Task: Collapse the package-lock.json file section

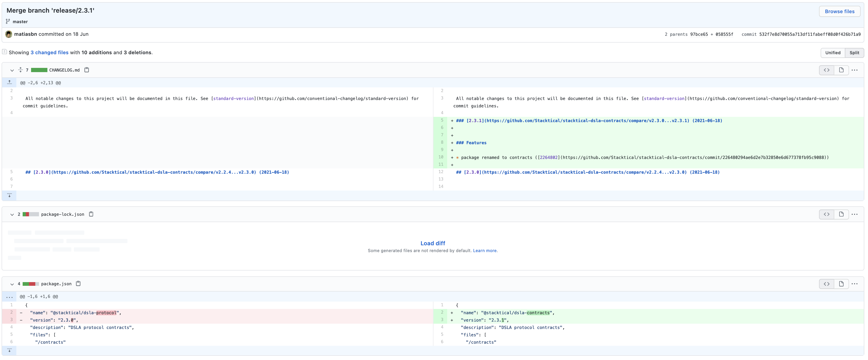Action: click(x=12, y=214)
